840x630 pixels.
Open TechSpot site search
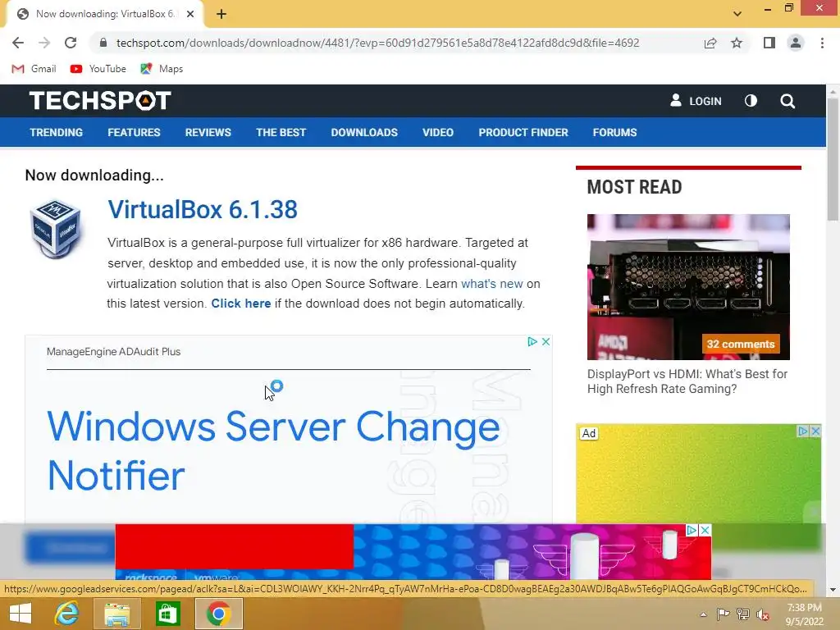tap(787, 101)
